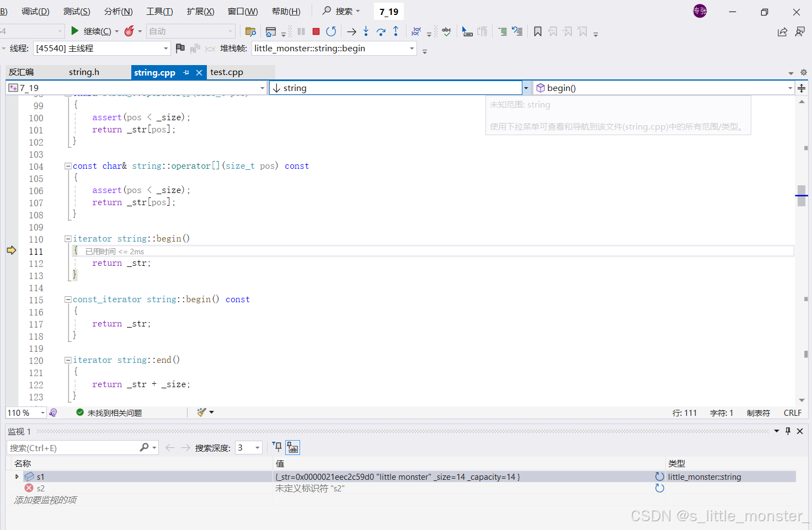Click the IntelliCode lightbulb status icon
This screenshot has width=812, height=530.
click(x=53, y=413)
